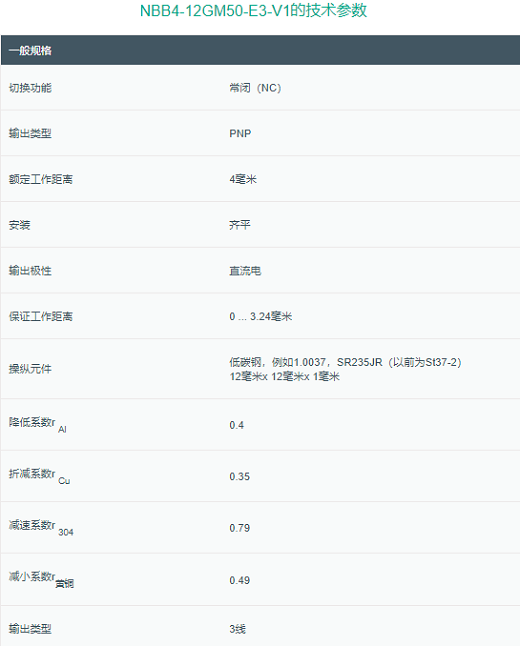The image size is (520, 646).
Task: Click the 保证工作距离 label
Action: [41, 316]
